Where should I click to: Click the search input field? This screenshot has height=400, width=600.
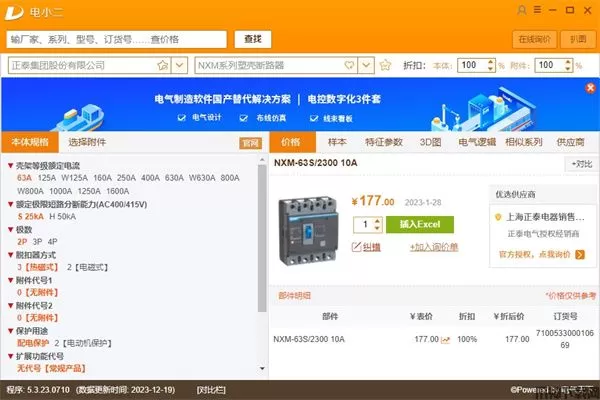pos(116,39)
